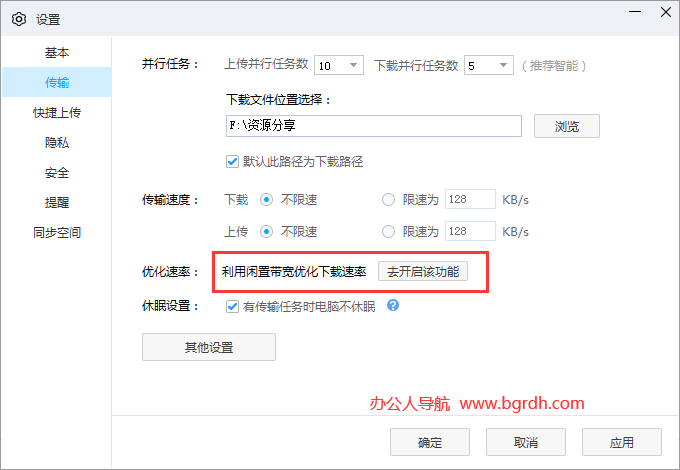
Task: Open the 基本 settings tab
Action: (x=57, y=52)
